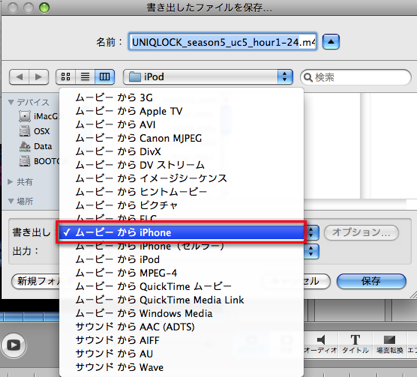Screen dimensions: 417x377
Task: Choose ムービー から QuickTime Media Link
Action: (x=181, y=300)
